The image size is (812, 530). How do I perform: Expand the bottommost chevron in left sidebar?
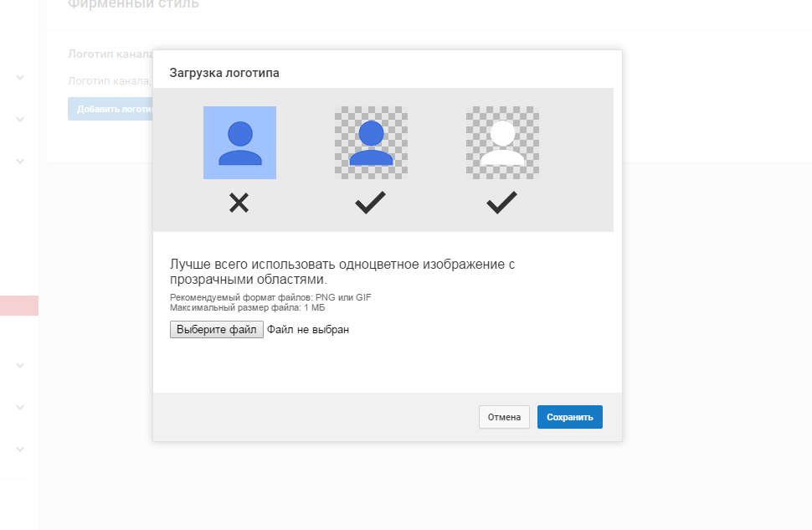click(20, 449)
